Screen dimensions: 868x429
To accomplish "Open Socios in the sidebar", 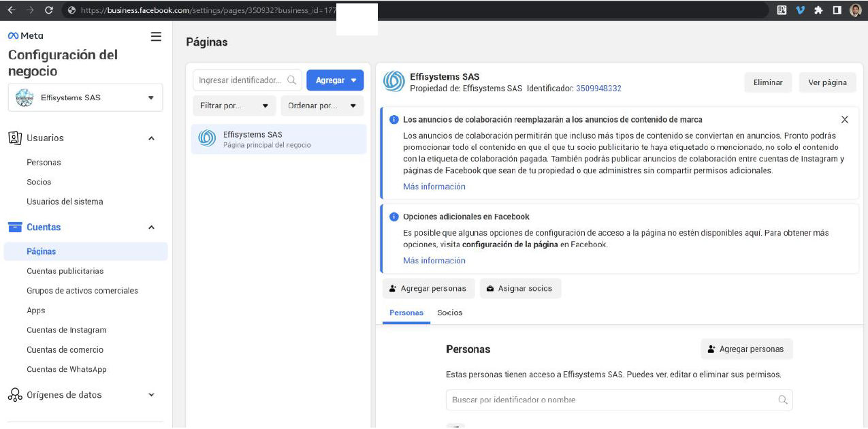I will point(39,182).
